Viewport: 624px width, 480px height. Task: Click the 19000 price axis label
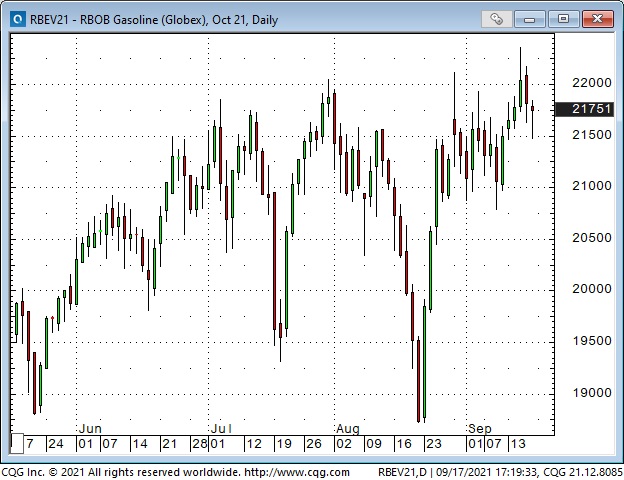591,393
